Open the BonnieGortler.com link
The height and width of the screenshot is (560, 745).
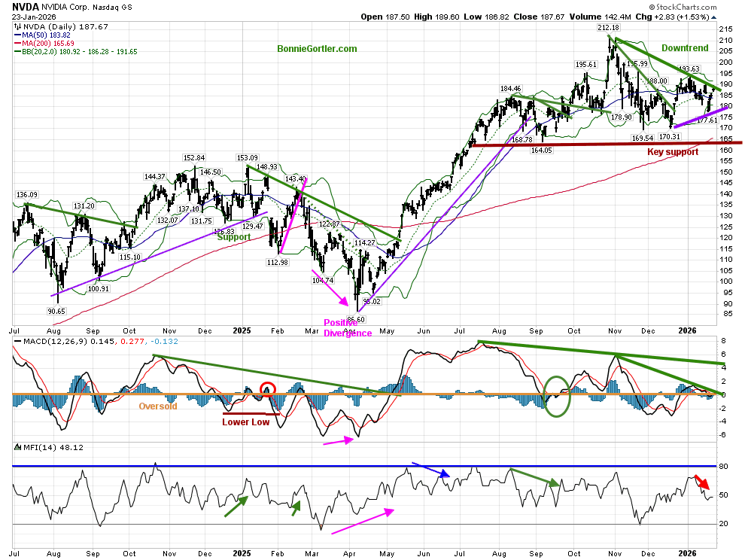(x=317, y=49)
